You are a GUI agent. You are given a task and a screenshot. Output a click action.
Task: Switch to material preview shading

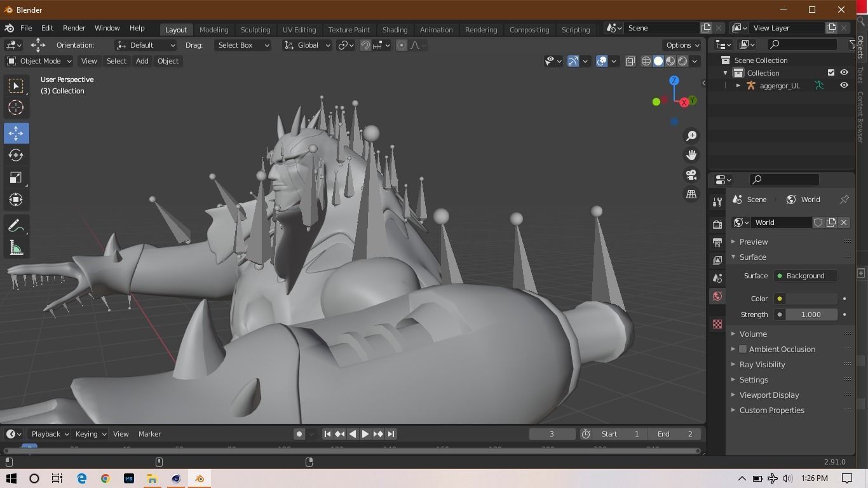pos(670,61)
